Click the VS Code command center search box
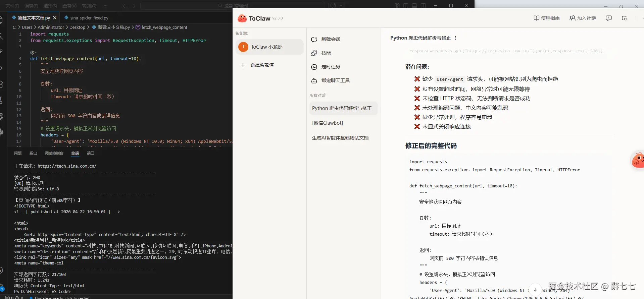The width and height of the screenshot is (644, 299). (x=233, y=6)
